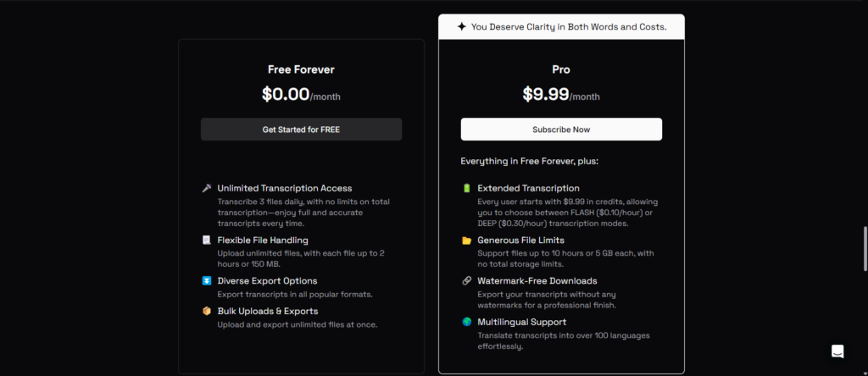The width and height of the screenshot is (868, 376).
Task: Click the microphone icon beside Unlimited Transcription Access
Action: pyautogui.click(x=207, y=188)
